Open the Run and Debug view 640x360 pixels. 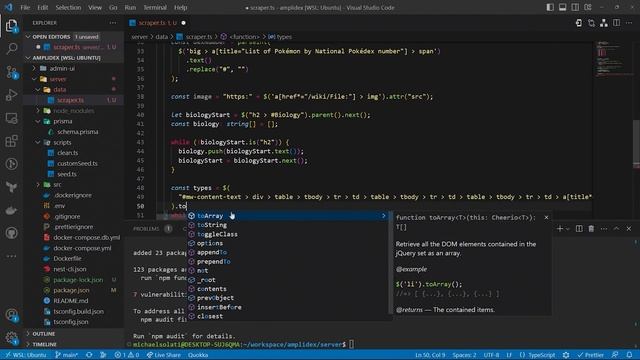(11, 95)
